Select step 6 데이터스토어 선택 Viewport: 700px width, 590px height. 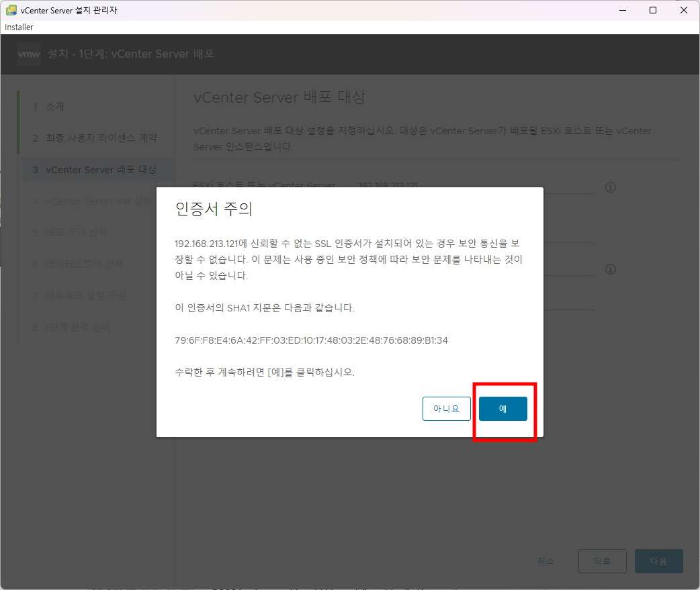pyautogui.click(x=78, y=264)
